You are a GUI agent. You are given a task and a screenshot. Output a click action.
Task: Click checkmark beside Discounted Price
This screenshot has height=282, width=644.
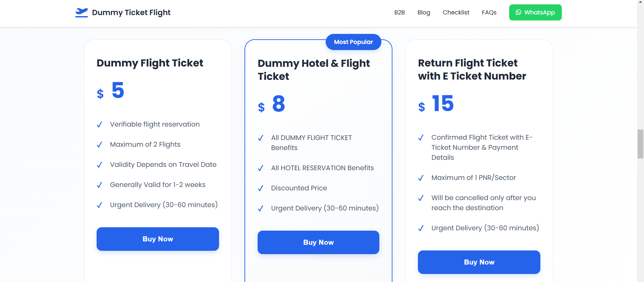click(260, 188)
